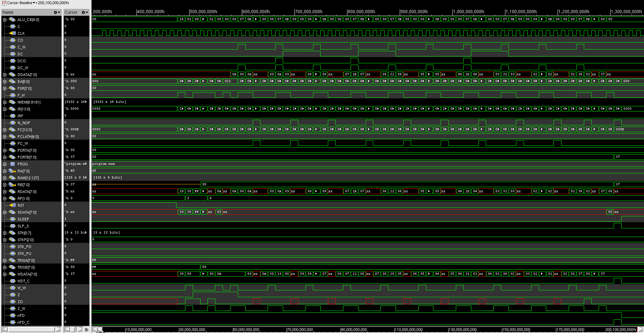Click the ZO signal wave icon

[12, 302]
